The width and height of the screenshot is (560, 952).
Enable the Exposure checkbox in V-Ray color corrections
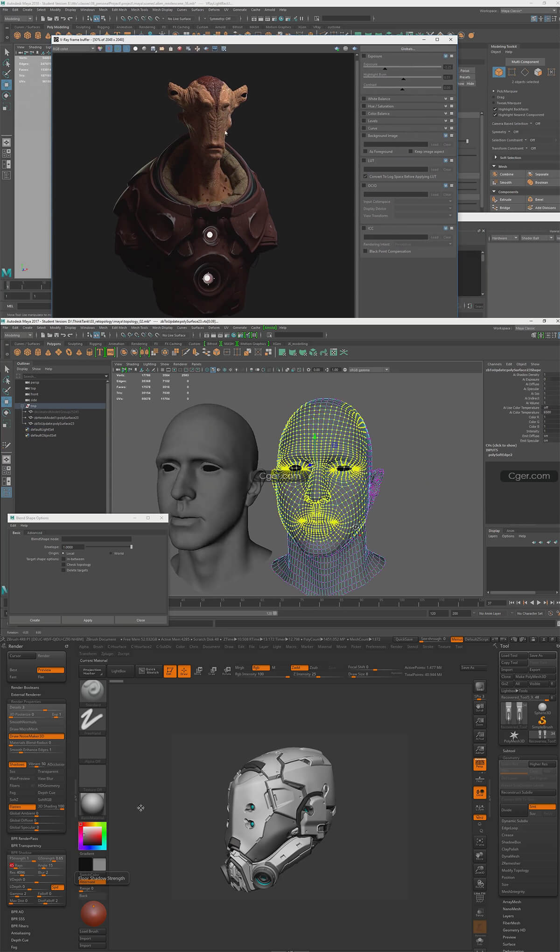(364, 56)
